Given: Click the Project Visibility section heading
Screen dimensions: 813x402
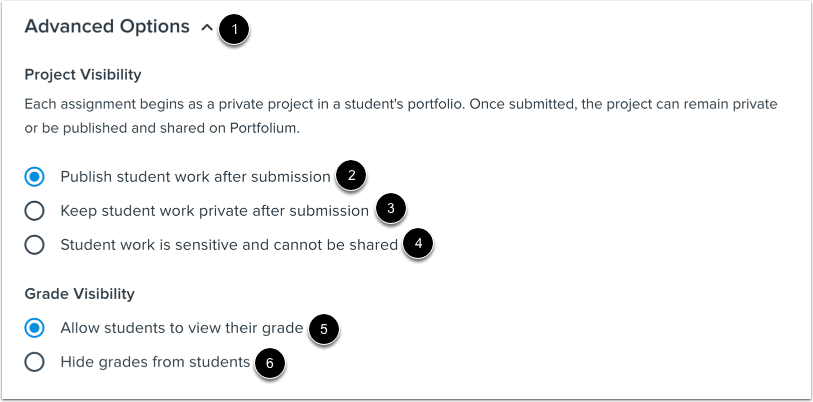Looking at the screenshot, I should pos(82,74).
